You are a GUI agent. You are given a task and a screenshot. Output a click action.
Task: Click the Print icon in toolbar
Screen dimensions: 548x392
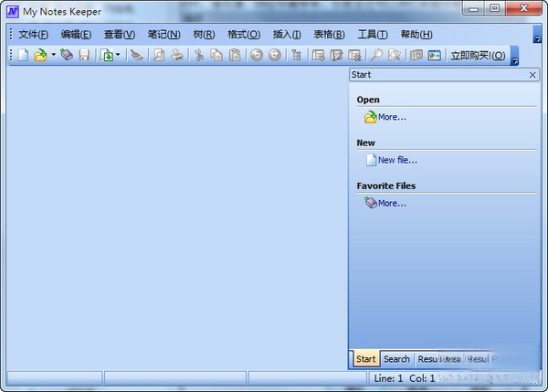[176, 56]
